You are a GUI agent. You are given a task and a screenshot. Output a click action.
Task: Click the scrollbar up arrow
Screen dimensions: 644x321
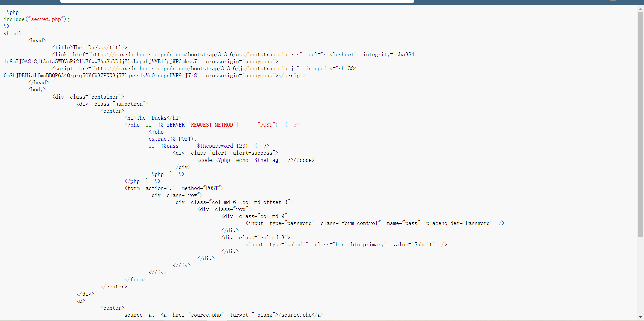(640, 9)
